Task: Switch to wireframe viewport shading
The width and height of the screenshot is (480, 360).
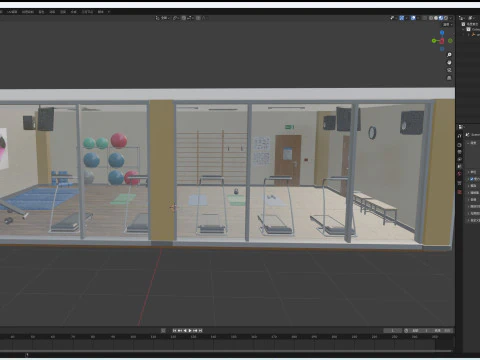Action: (431, 18)
